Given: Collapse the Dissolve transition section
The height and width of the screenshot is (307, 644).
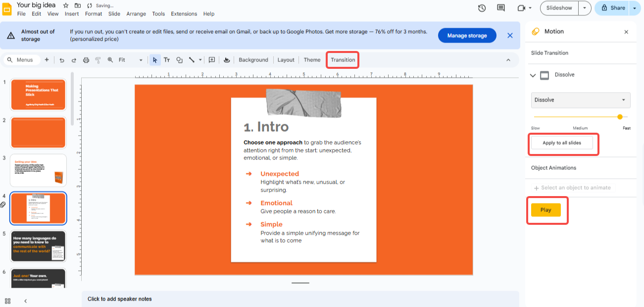Looking at the screenshot, I should [533, 75].
